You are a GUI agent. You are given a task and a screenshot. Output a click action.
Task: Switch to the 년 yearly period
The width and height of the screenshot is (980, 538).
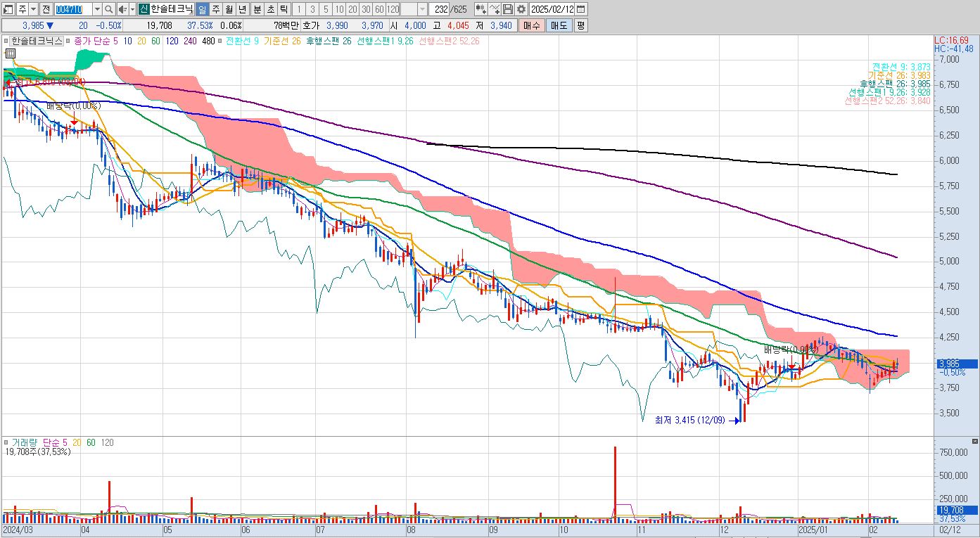coord(242,9)
